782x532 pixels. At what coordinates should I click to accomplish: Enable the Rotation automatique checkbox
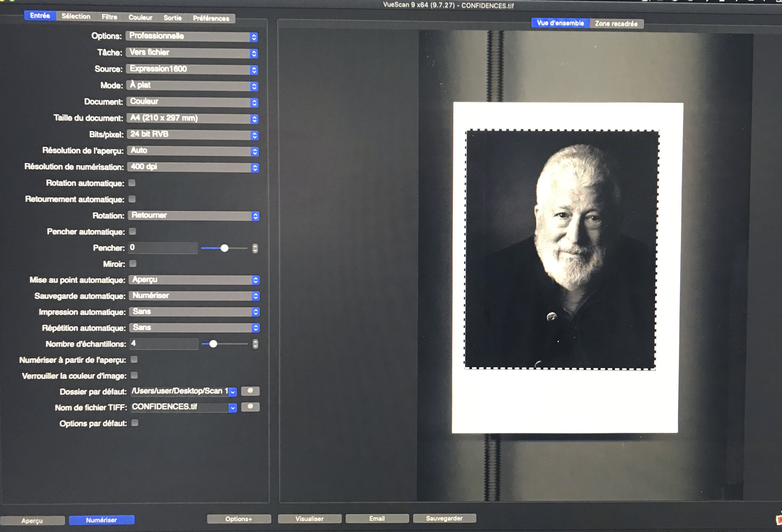click(x=132, y=183)
